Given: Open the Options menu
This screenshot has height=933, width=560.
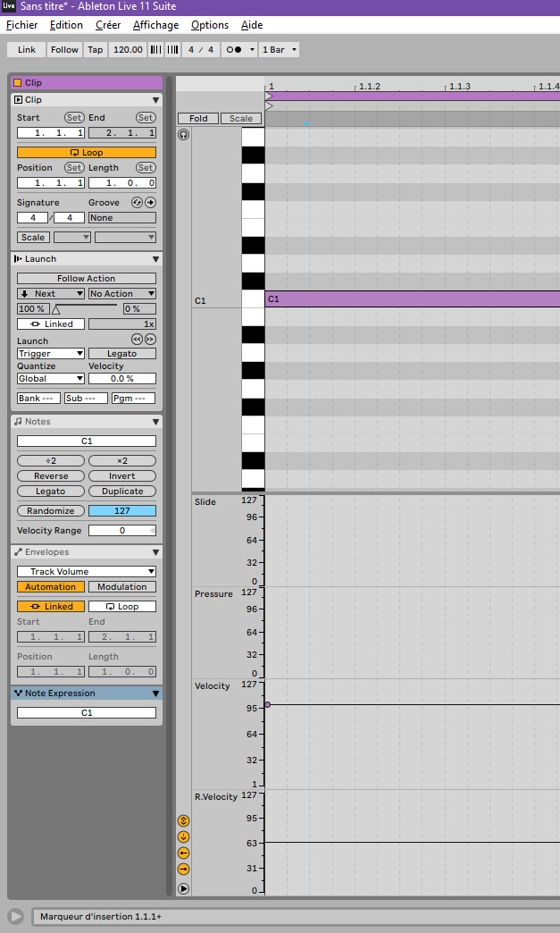Looking at the screenshot, I should point(210,25).
